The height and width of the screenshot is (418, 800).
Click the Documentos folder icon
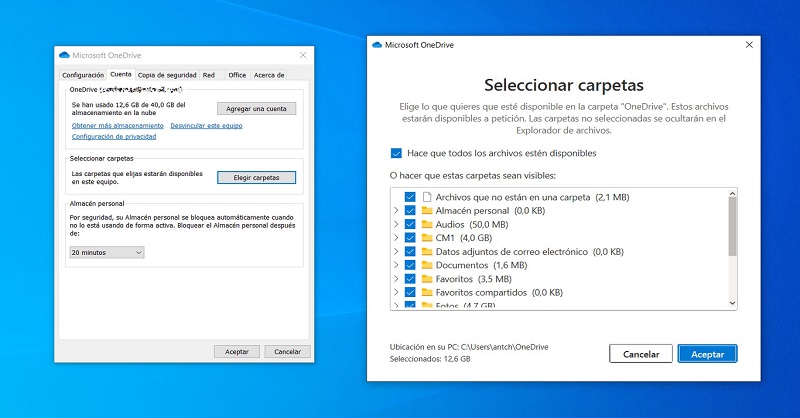[x=427, y=265]
